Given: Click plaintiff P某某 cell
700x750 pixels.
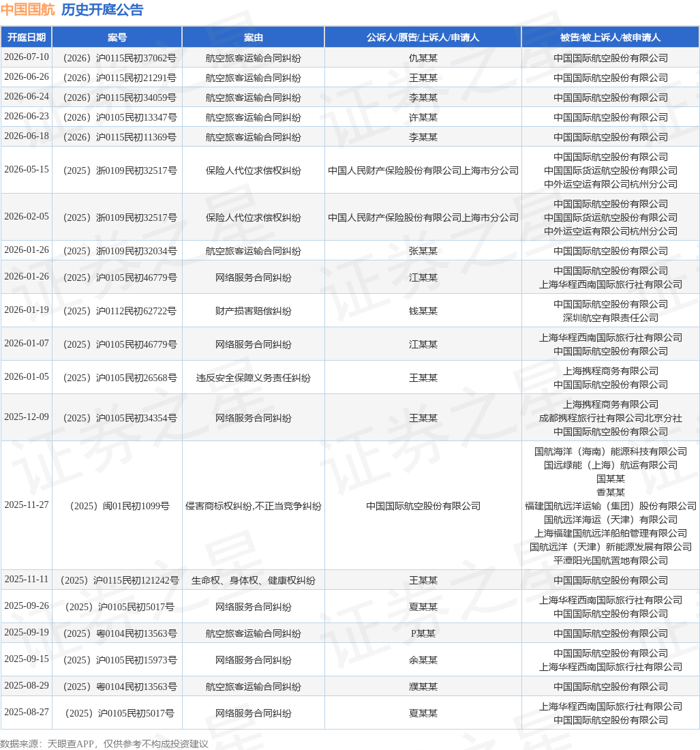Looking at the screenshot, I should (x=423, y=633).
